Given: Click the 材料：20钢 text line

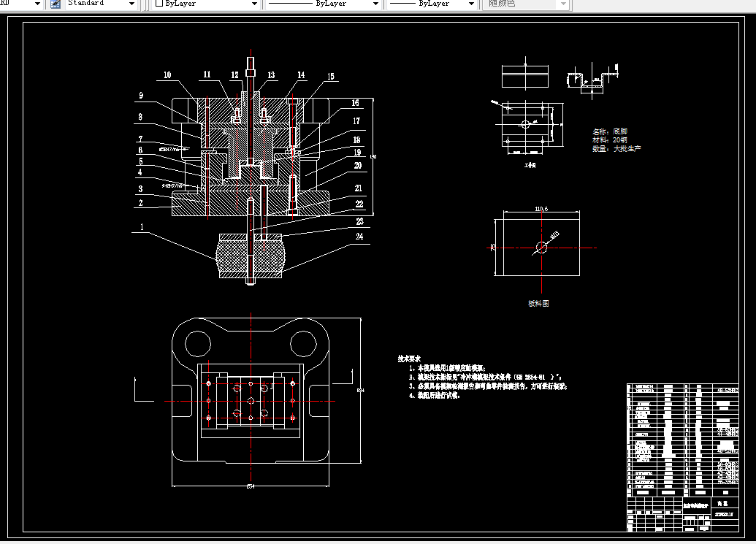Looking at the screenshot, I should click(x=610, y=139).
